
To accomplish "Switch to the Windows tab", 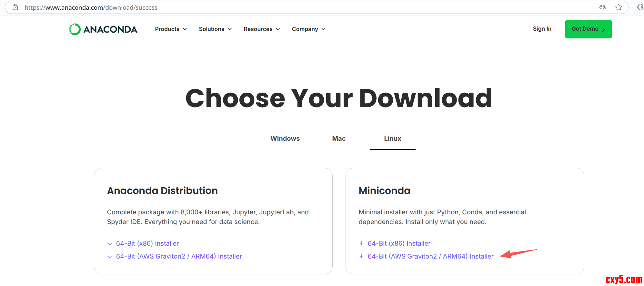I will [x=285, y=138].
